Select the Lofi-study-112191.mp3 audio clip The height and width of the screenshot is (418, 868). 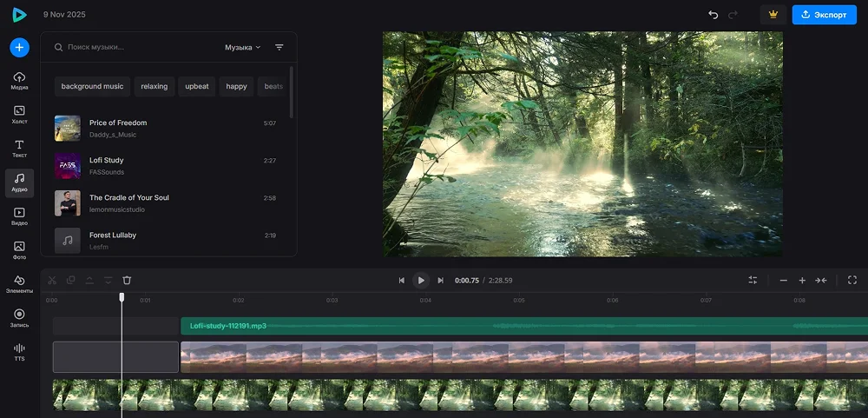(524, 326)
